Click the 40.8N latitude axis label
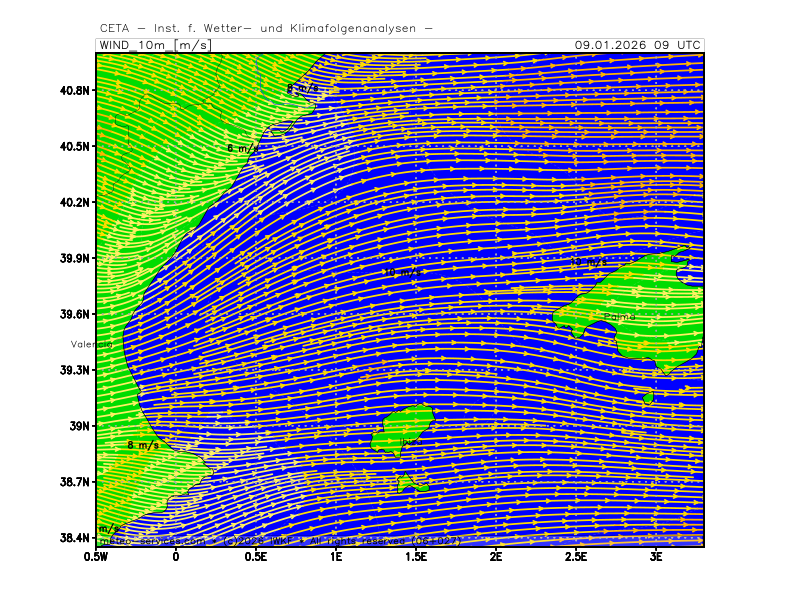The width and height of the screenshot is (800, 600). [x=76, y=90]
